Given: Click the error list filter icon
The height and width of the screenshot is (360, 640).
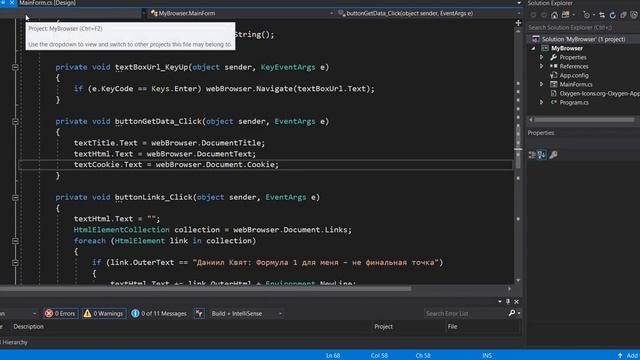Looking at the screenshot, I should pyautogui.click(x=199, y=313).
